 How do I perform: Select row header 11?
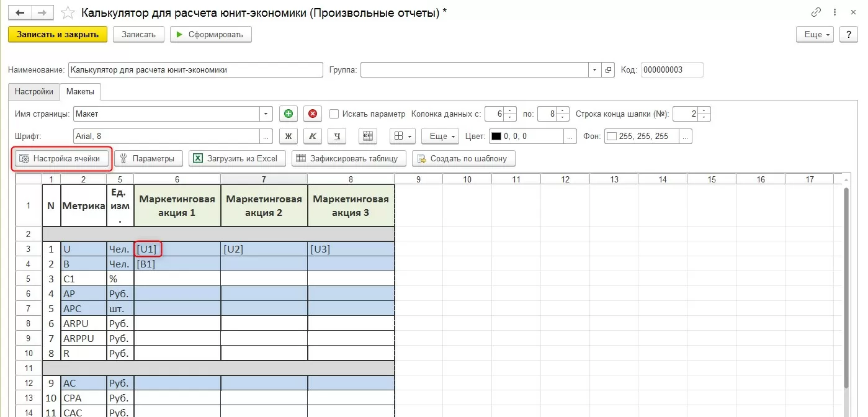(x=29, y=368)
